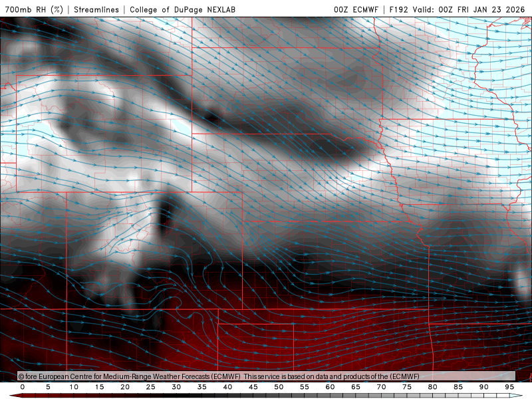Viewport: 532px width, 399px height.
Task: Click the '50' value on the color scale
Action: click(x=279, y=387)
